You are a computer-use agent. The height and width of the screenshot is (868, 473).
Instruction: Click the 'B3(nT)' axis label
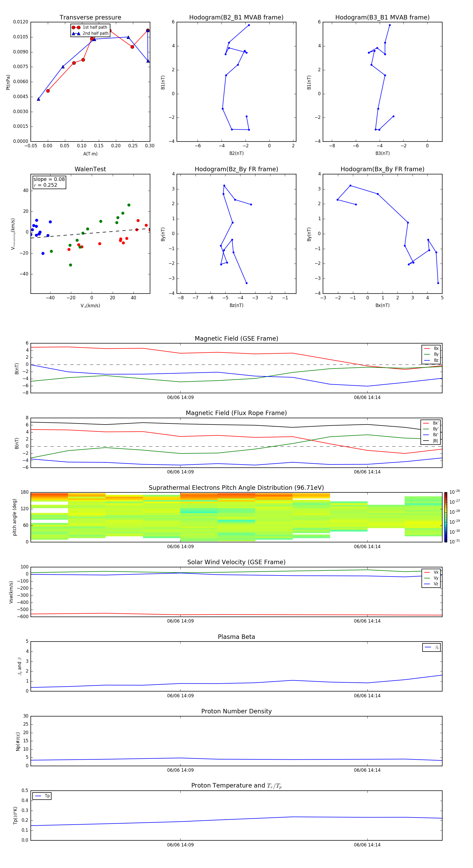tap(382, 153)
